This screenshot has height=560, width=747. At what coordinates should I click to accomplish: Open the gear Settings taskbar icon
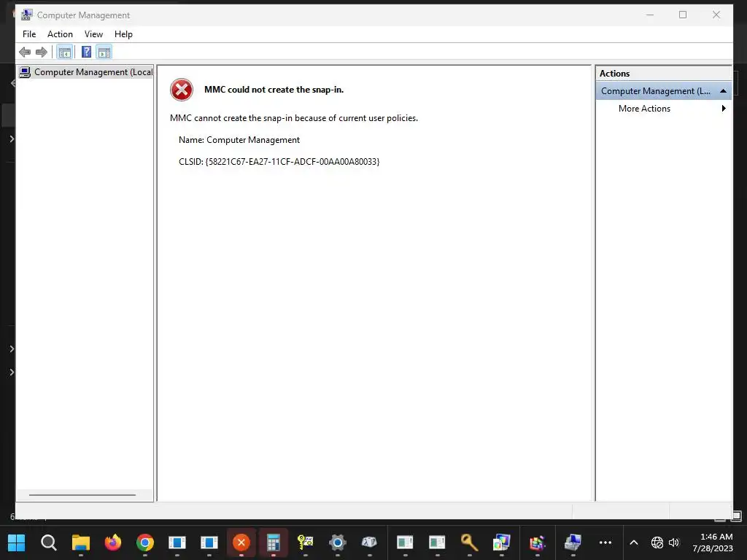[x=337, y=542]
